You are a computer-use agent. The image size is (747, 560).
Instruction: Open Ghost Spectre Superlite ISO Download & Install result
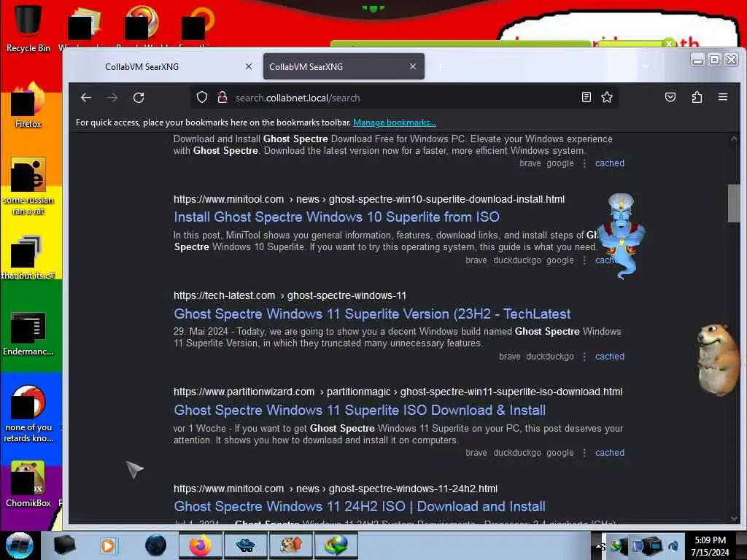pos(360,411)
